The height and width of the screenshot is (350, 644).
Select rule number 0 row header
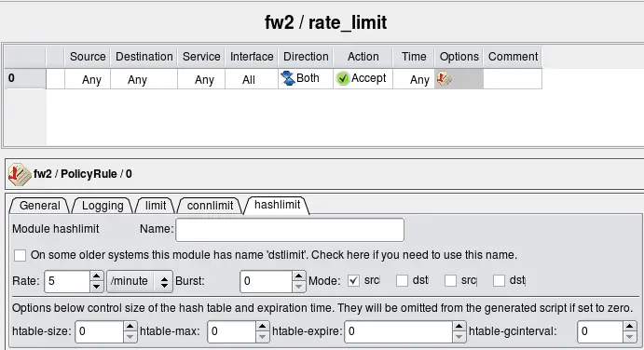point(25,78)
